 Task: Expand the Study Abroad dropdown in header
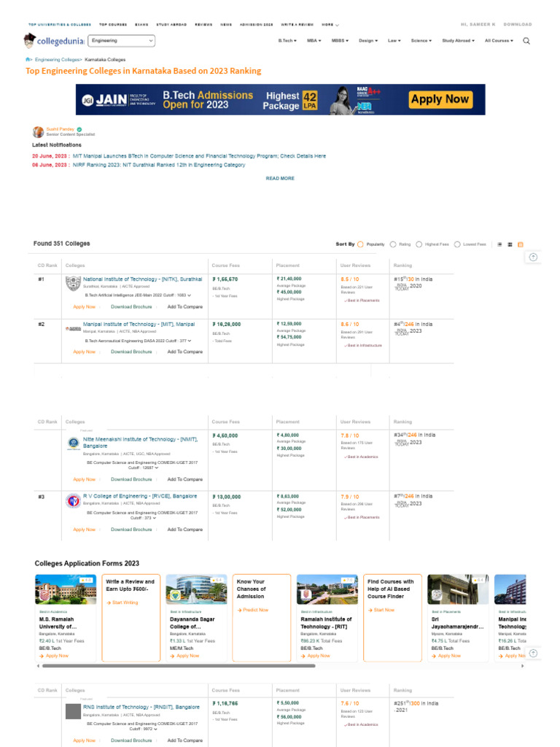(458, 41)
